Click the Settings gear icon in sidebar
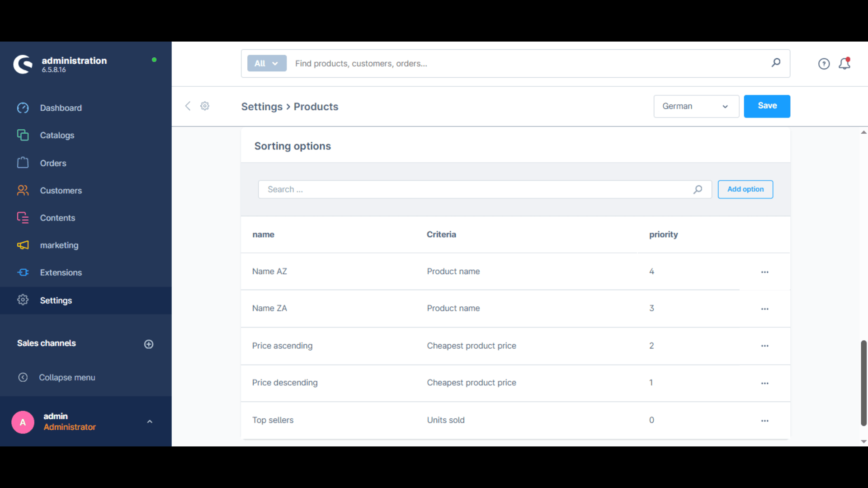This screenshot has width=868, height=488. point(23,300)
